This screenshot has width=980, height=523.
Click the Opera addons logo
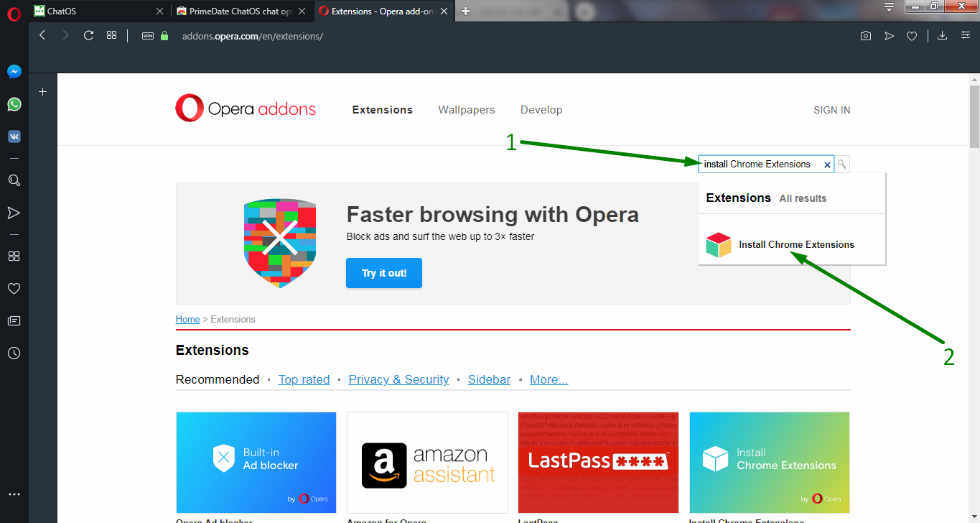point(246,109)
